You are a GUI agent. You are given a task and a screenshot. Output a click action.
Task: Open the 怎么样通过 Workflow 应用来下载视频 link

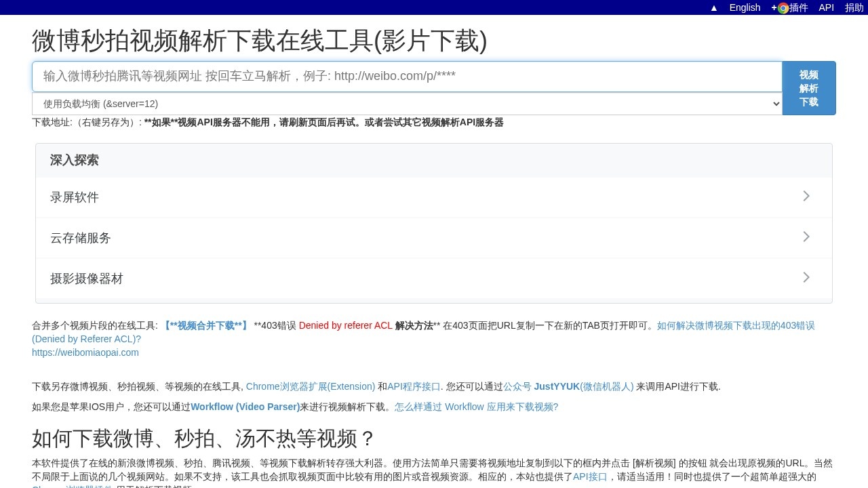[476, 407]
